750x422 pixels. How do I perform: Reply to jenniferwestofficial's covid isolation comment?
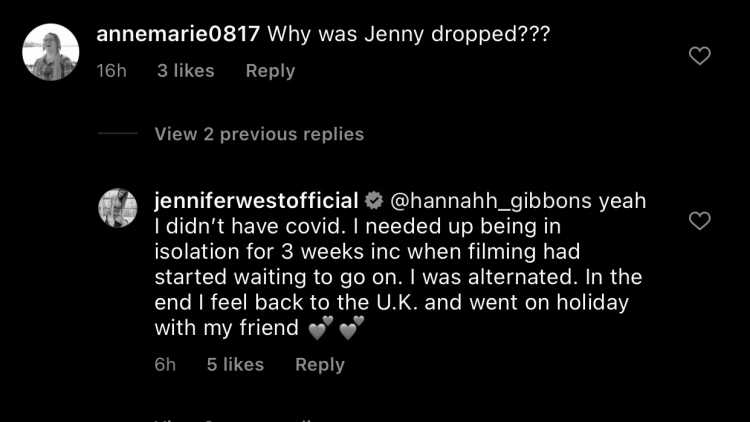(x=320, y=365)
